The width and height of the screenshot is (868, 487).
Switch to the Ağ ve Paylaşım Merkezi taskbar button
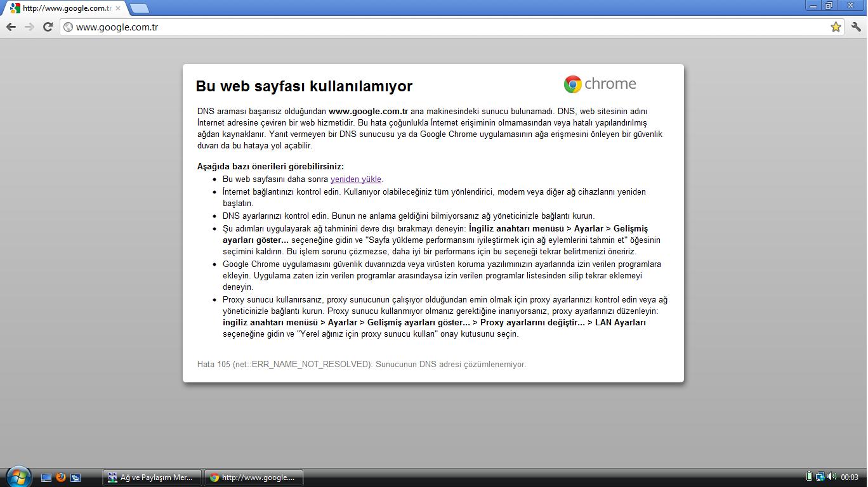point(152,477)
